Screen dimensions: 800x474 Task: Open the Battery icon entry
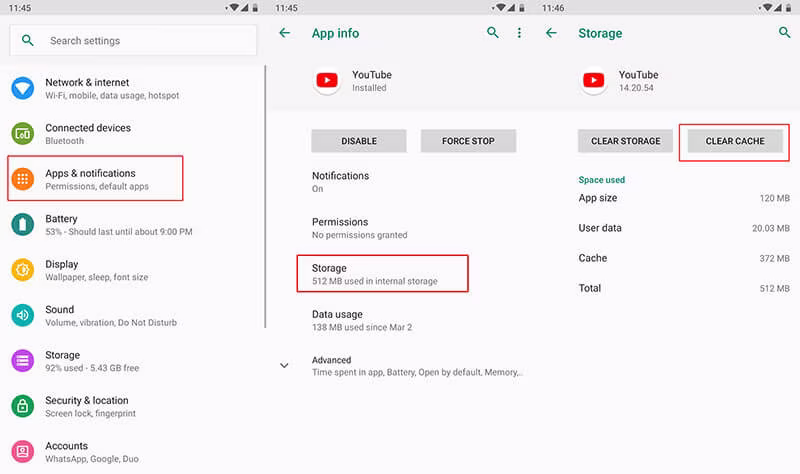[x=22, y=224]
